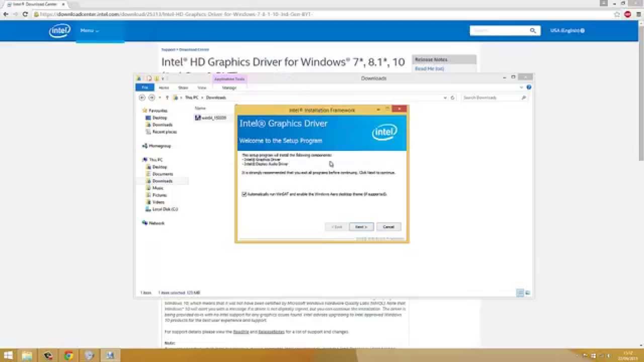
Task: Select Favourites in the navigation pane
Action: tap(158, 111)
